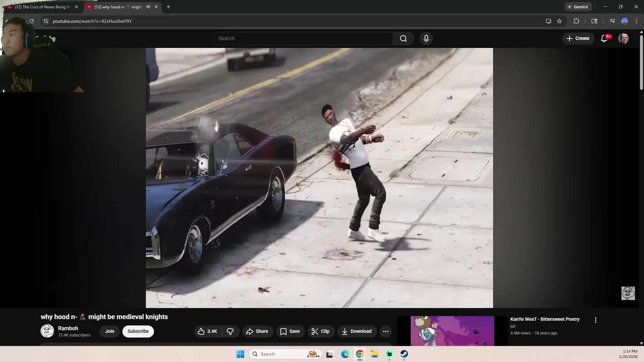Close the 'why hood n-' tab
This screenshot has width=644, height=362.
156,7
